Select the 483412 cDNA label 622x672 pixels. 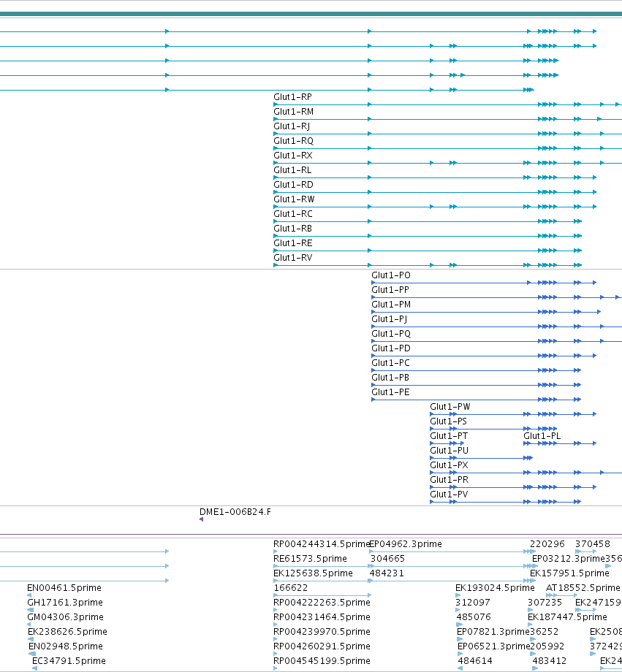click(550, 660)
